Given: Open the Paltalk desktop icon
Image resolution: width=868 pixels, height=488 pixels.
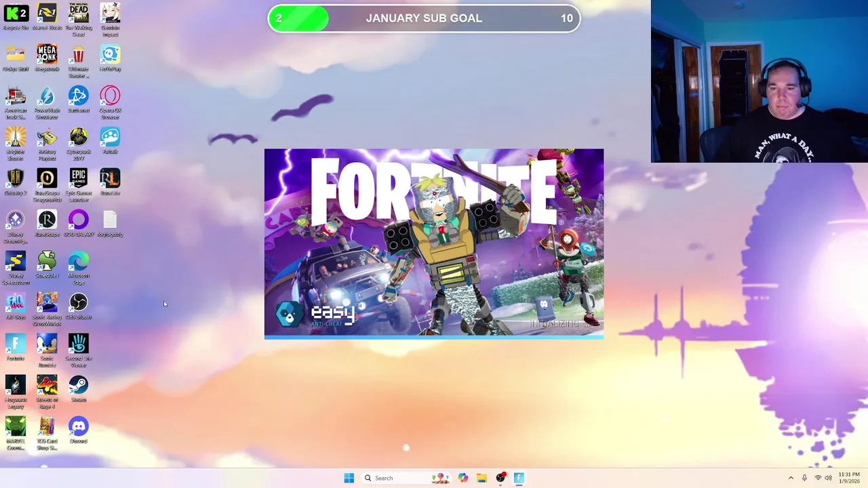Looking at the screenshot, I should pyautogui.click(x=110, y=142).
